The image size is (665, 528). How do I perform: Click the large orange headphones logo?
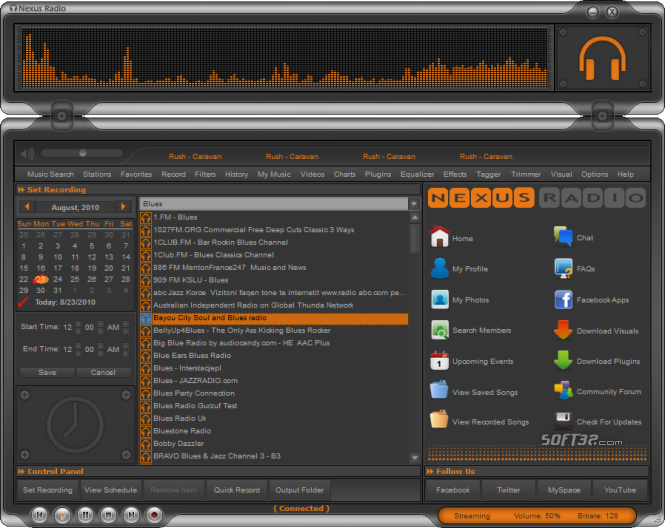pyautogui.click(x=602, y=58)
